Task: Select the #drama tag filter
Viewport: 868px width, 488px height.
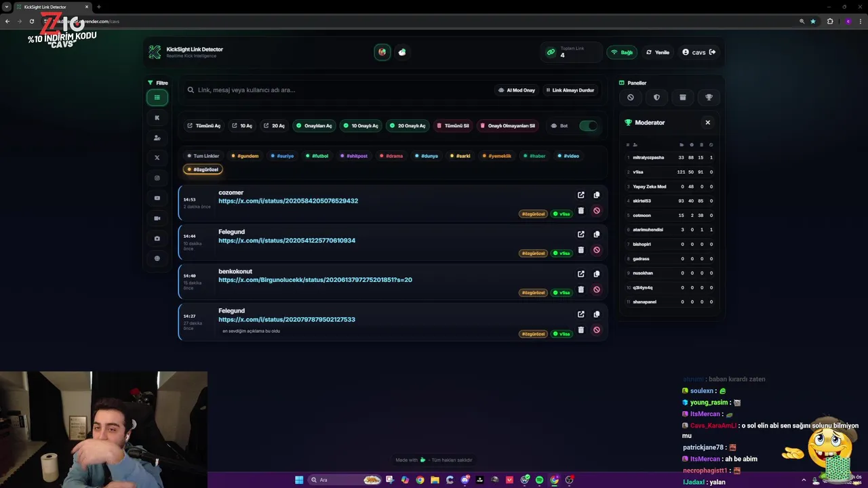Action: pyautogui.click(x=391, y=156)
